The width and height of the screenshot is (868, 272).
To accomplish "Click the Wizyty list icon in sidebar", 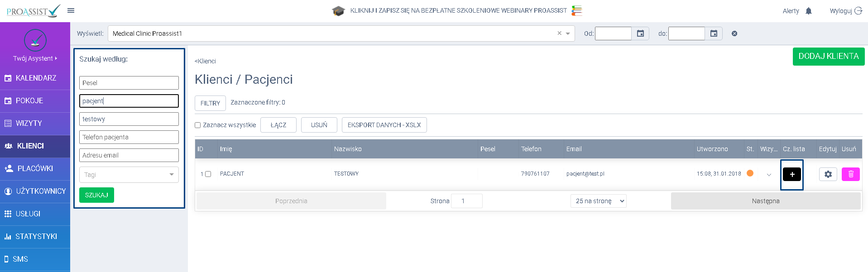I will click(x=8, y=123).
